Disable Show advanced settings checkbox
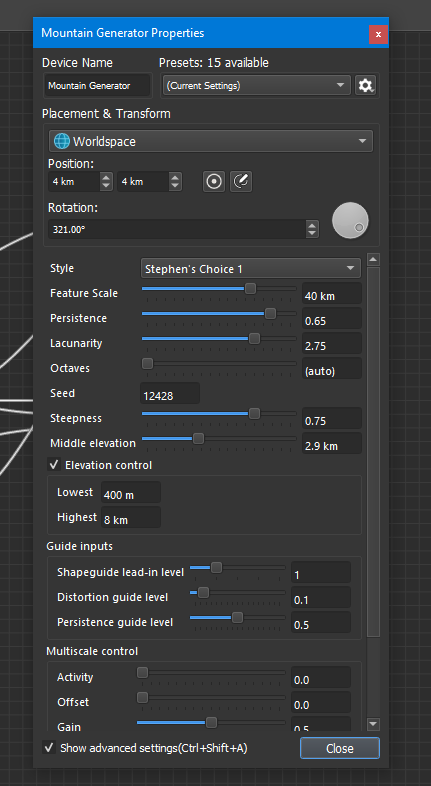 pyautogui.click(x=49, y=748)
